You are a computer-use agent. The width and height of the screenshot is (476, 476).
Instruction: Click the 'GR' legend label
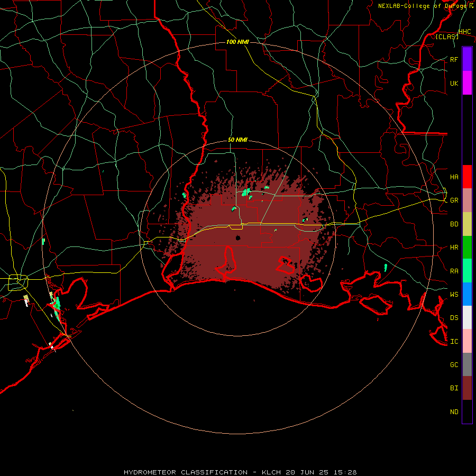454,200
